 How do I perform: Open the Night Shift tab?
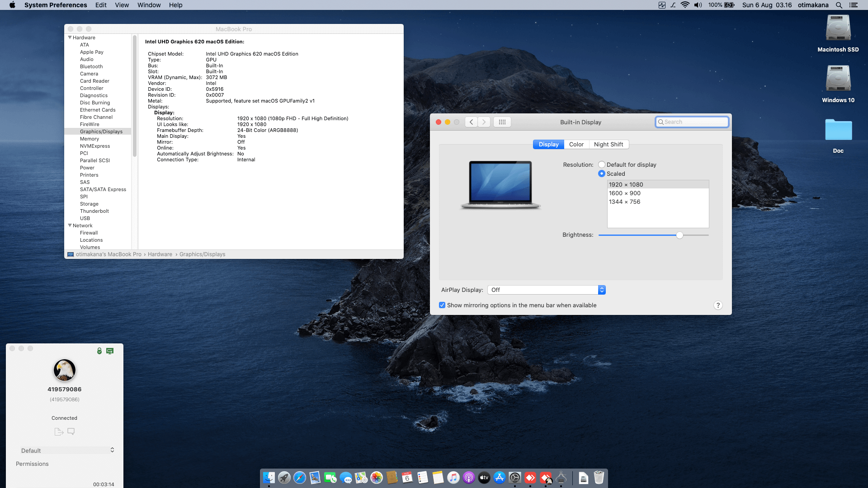[609, 145]
